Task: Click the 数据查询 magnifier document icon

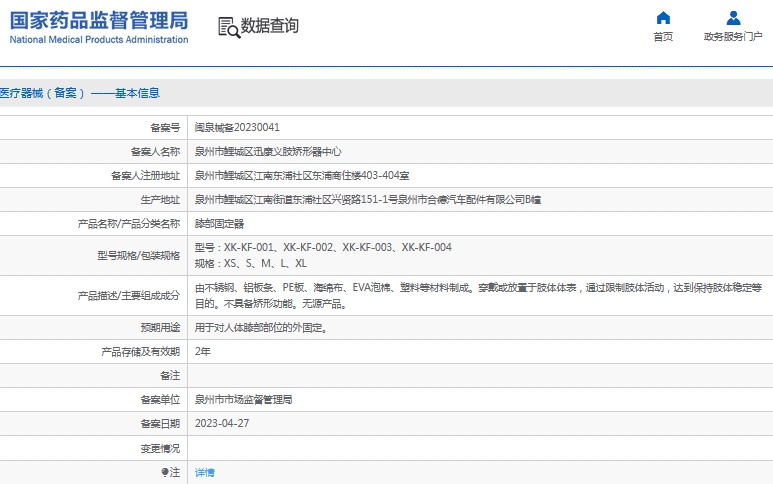Action: (229, 27)
